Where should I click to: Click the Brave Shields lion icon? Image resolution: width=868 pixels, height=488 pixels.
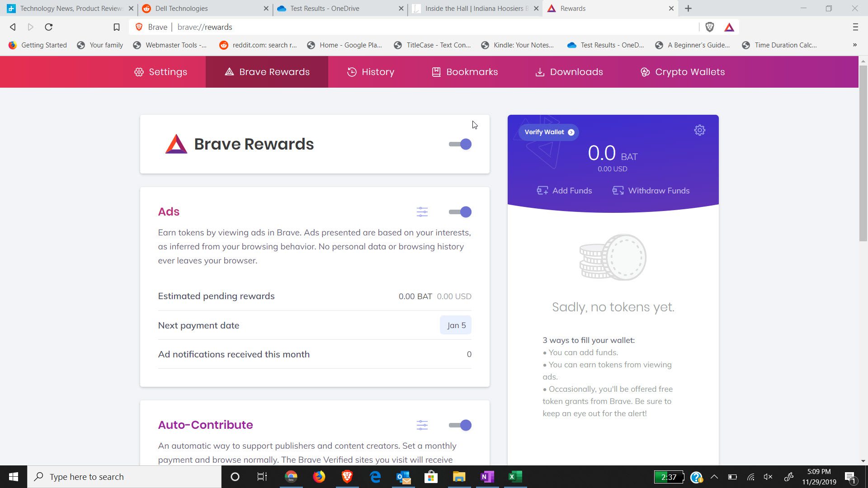click(x=709, y=27)
